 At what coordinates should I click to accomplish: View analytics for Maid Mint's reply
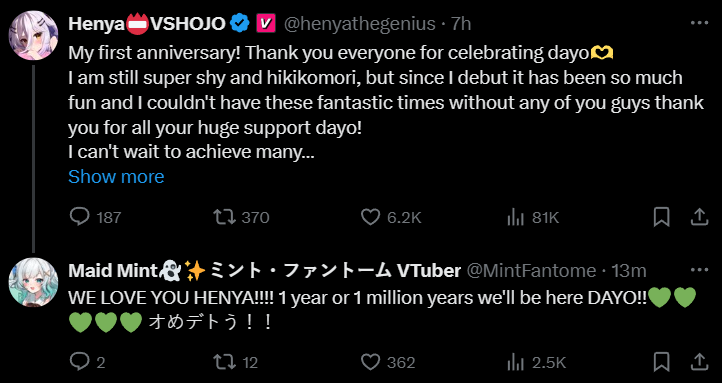coord(515,362)
